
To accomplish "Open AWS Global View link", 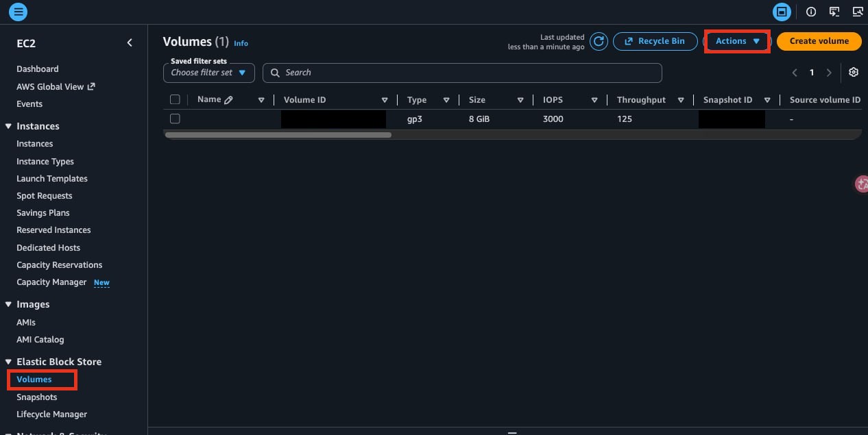I will [56, 86].
